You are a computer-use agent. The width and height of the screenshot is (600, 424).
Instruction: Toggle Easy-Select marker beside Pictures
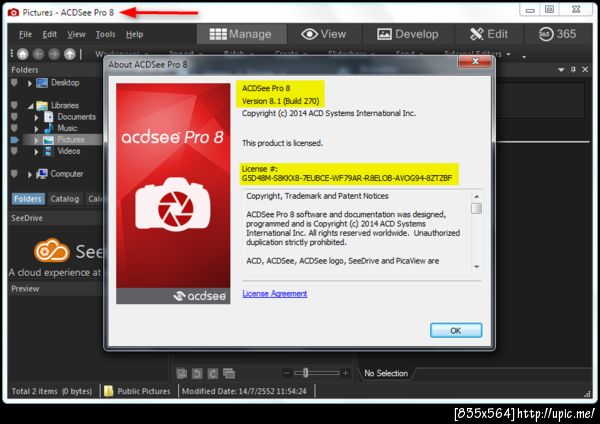(x=14, y=140)
